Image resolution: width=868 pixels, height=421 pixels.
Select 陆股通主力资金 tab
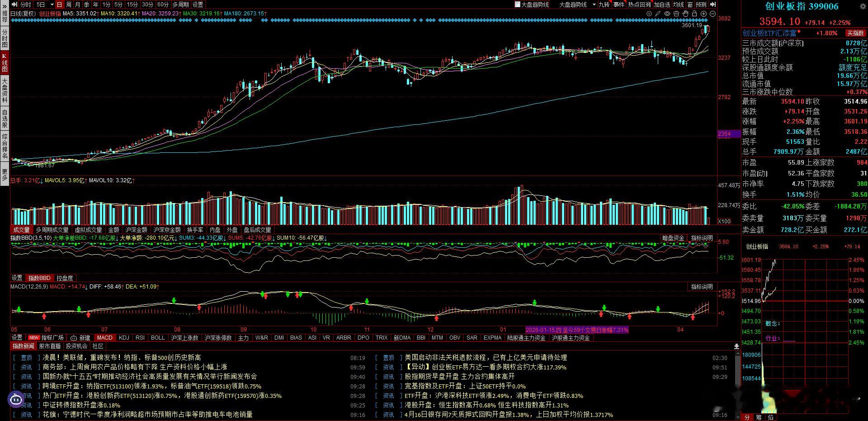point(526,338)
